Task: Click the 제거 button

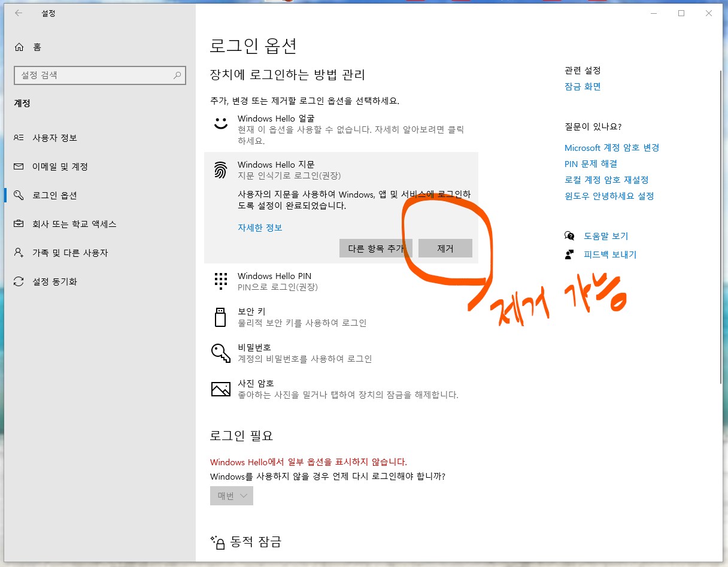Action: 445,248
